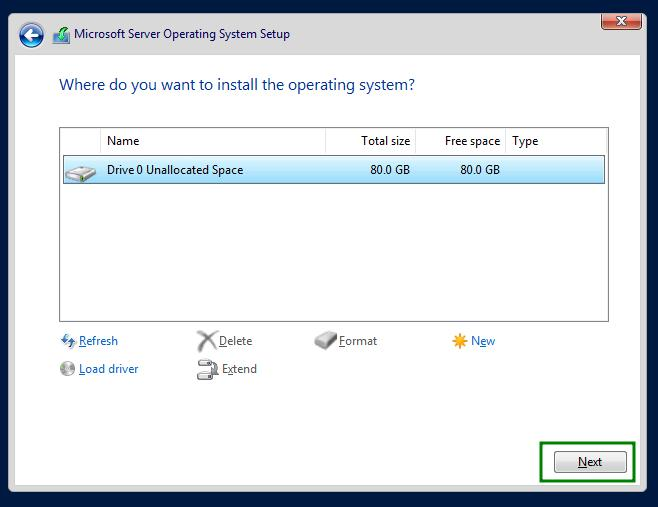Click the hard drive icon for Drive 0
658x507 pixels.
pos(81,173)
